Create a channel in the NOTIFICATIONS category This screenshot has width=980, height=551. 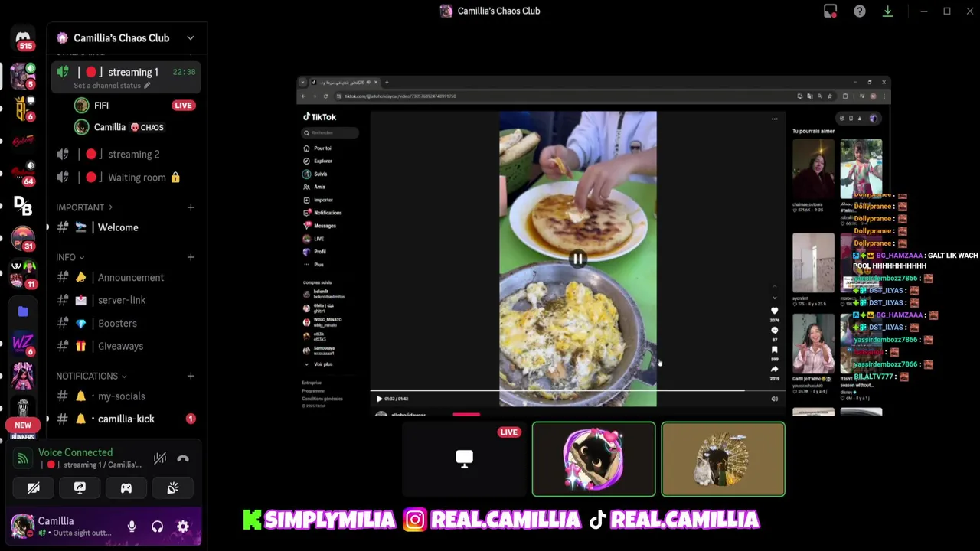click(x=191, y=376)
